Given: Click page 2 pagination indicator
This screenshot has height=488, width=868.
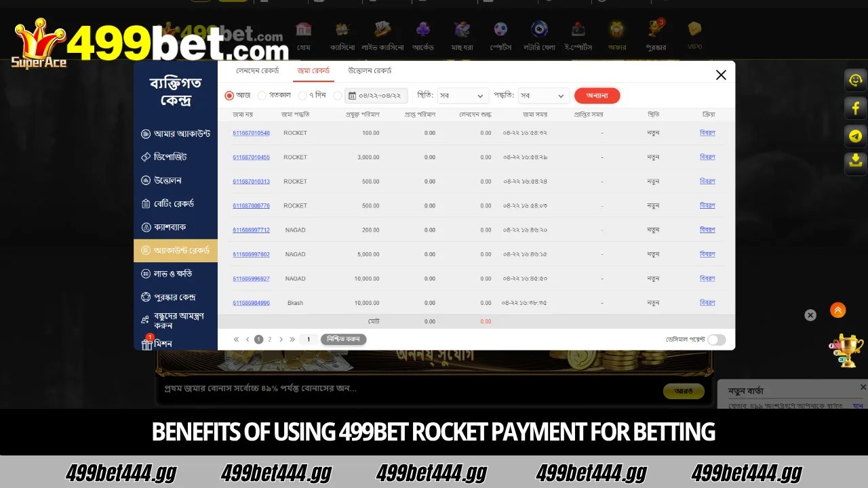Looking at the screenshot, I should pos(269,340).
